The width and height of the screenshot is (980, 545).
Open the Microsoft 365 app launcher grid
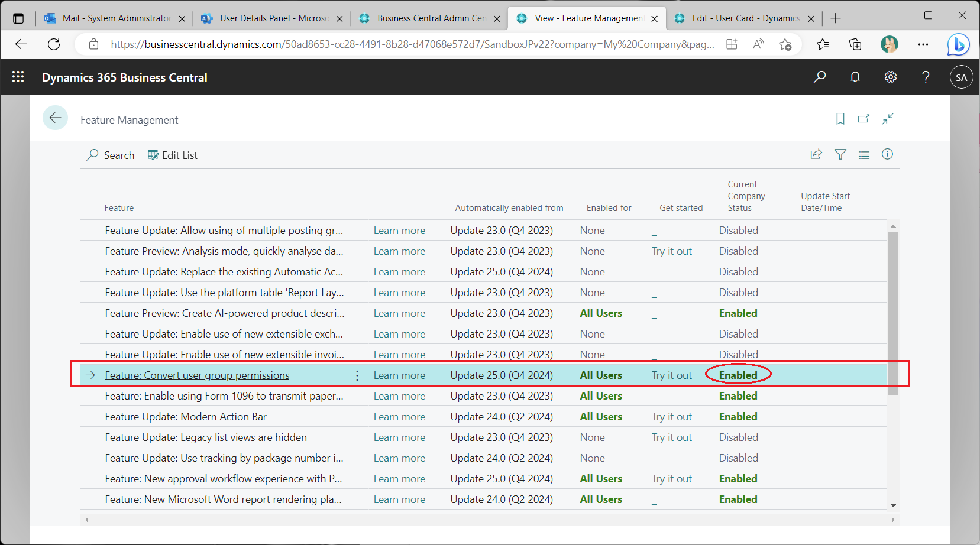pos(18,77)
